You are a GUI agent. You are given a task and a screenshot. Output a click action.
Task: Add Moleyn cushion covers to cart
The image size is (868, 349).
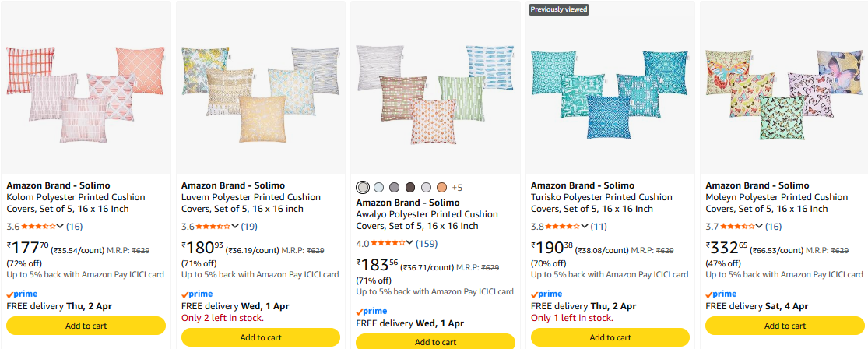pyautogui.click(x=785, y=326)
